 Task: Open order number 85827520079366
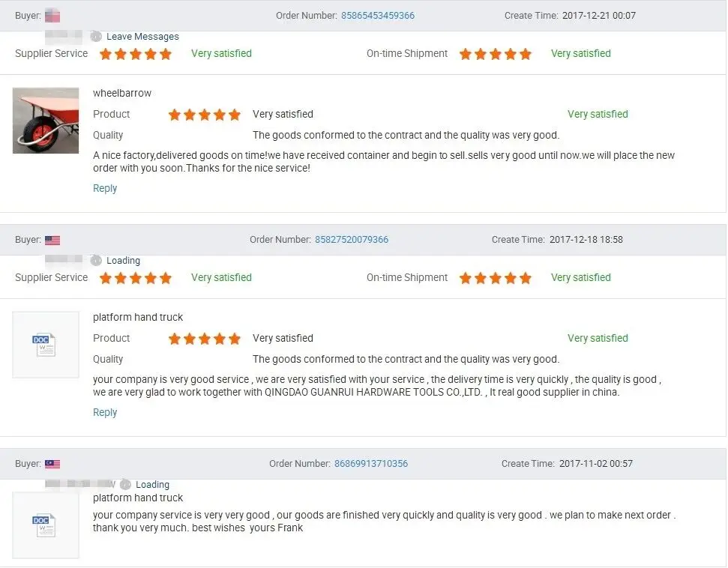(352, 240)
